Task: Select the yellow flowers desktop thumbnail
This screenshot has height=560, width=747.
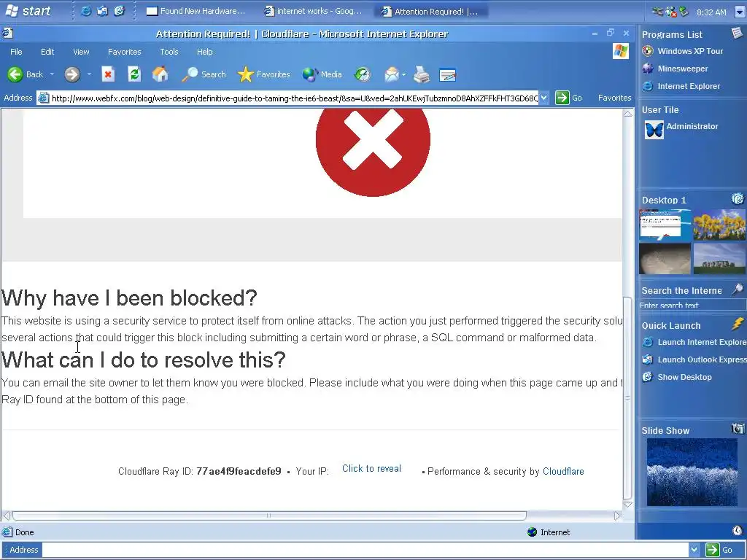Action: [719, 225]
